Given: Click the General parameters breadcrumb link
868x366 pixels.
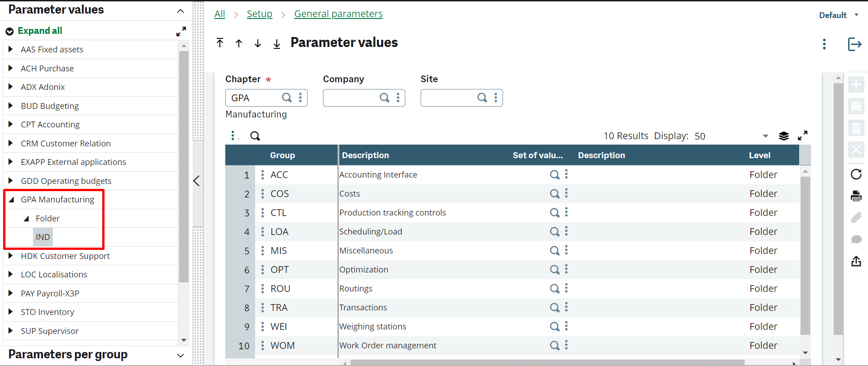Looking at the screenshot, I should point(338,14).
